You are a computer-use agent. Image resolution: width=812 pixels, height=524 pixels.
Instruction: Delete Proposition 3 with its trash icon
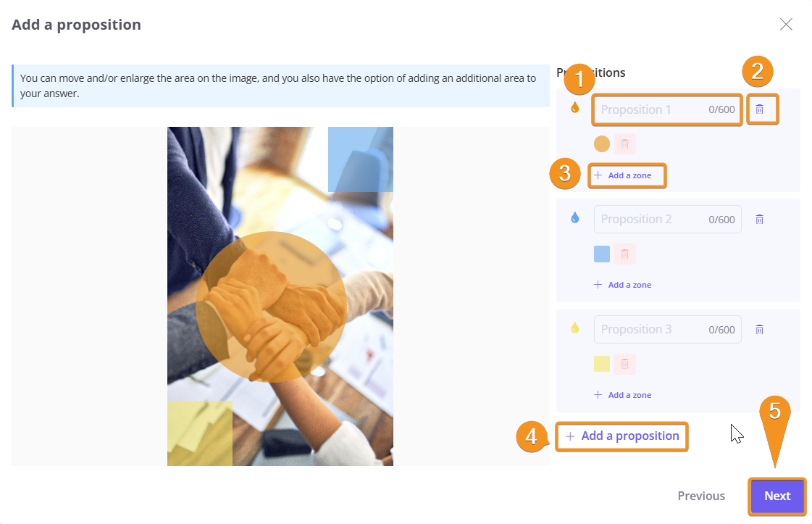pos(759,330)
